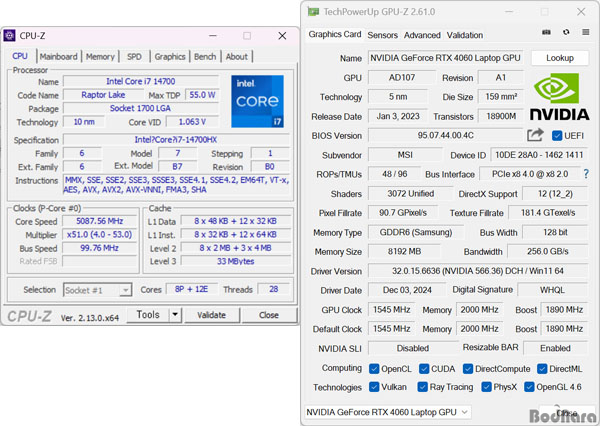Click the Memory Size value 8192 MB
Screen dimensions: 600x426
(404, 252)
